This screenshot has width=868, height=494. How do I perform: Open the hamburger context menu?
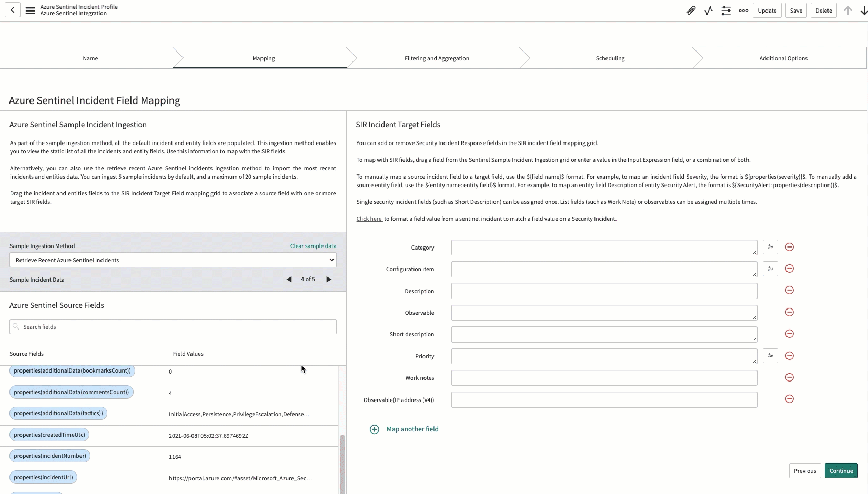[x=31, y=11]
